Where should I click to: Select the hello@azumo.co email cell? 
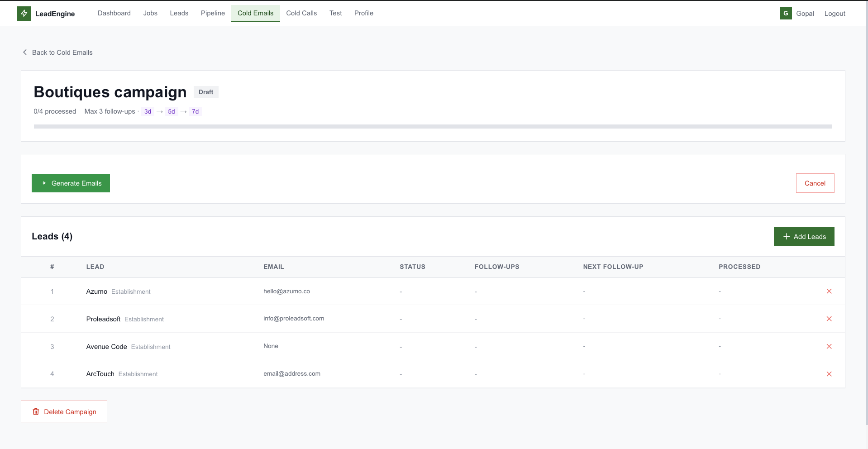click(x=286, y=291)
